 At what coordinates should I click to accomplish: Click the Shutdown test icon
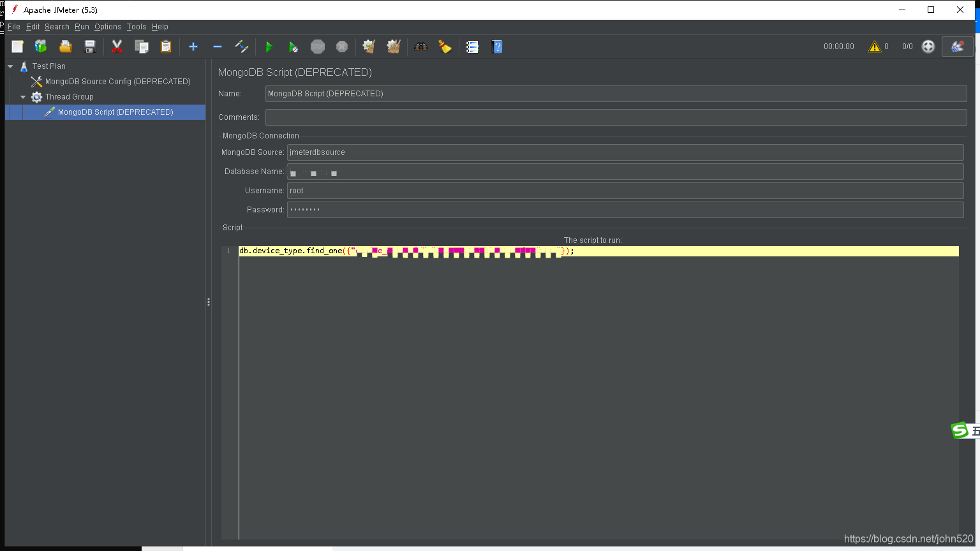coord(342,47)
